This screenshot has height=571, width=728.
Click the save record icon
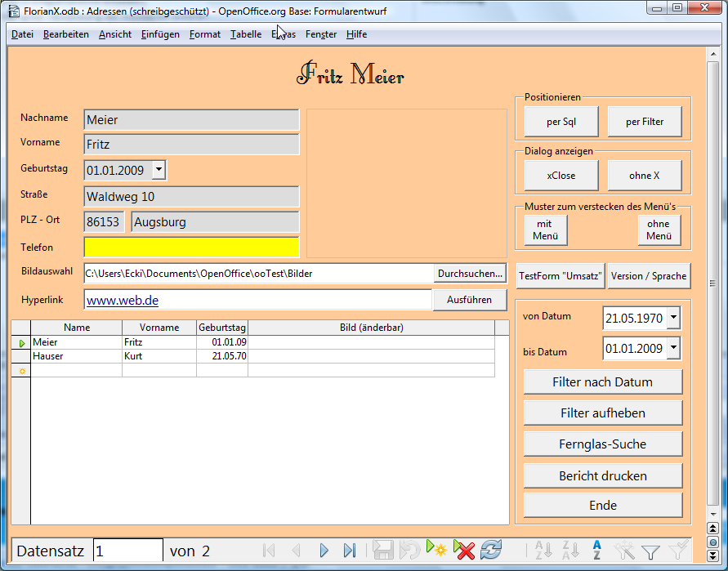click(x=383, y=550)
